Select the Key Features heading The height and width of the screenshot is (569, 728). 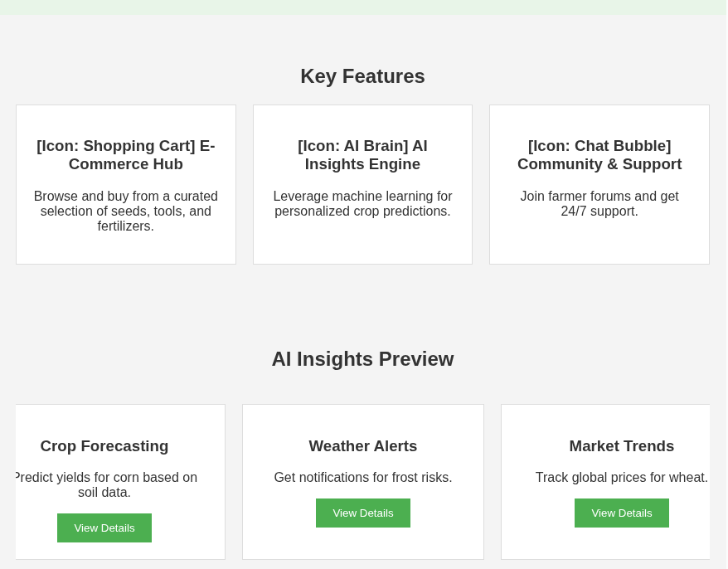click(x=362, y=75)
